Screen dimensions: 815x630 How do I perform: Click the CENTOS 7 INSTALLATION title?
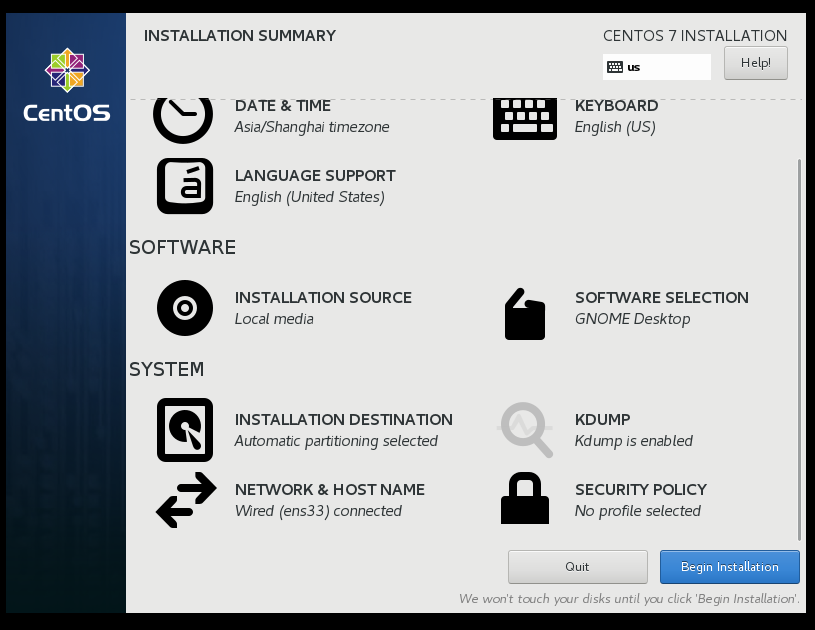[695, 36]
